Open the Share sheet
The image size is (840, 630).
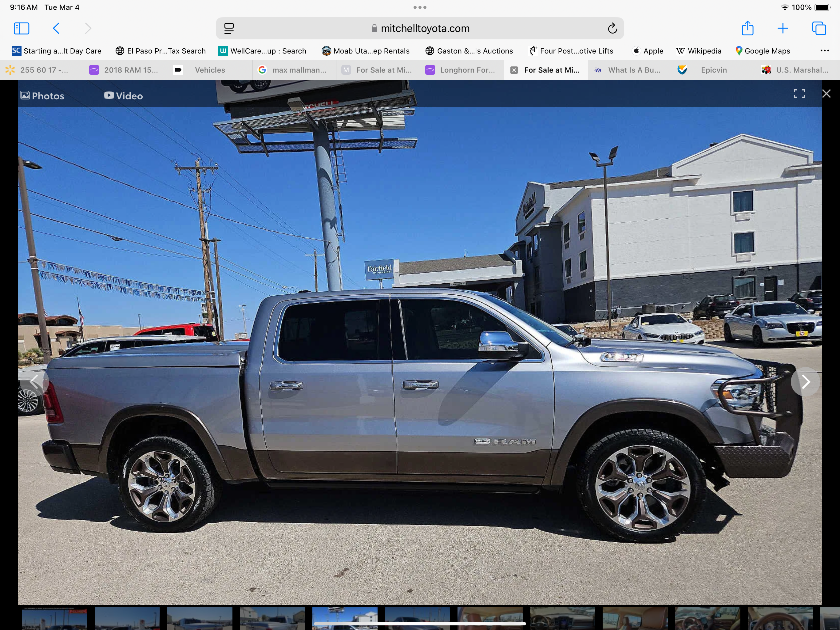pos(747,28)
